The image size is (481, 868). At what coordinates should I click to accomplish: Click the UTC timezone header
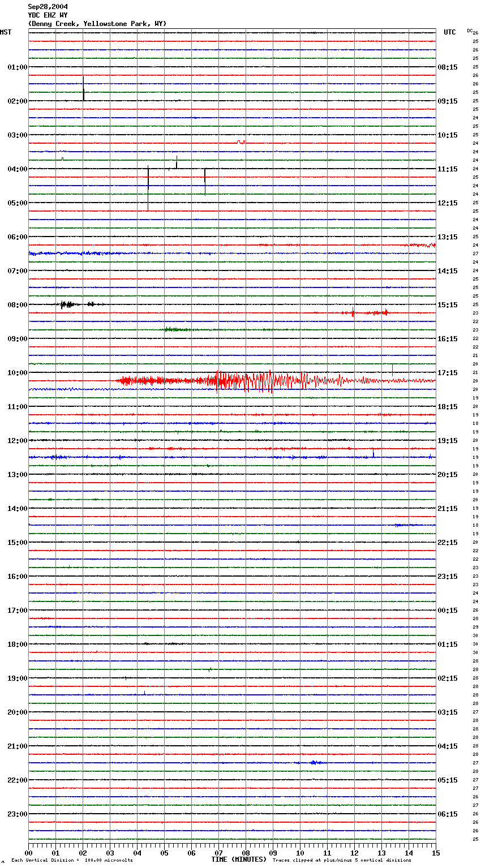click(450, 32)
